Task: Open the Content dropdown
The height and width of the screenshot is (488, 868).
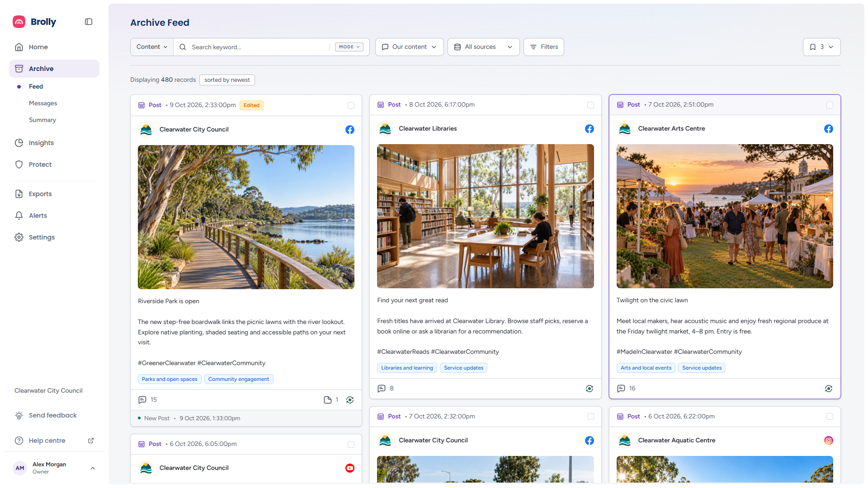Action: click(x=152, y=47)
